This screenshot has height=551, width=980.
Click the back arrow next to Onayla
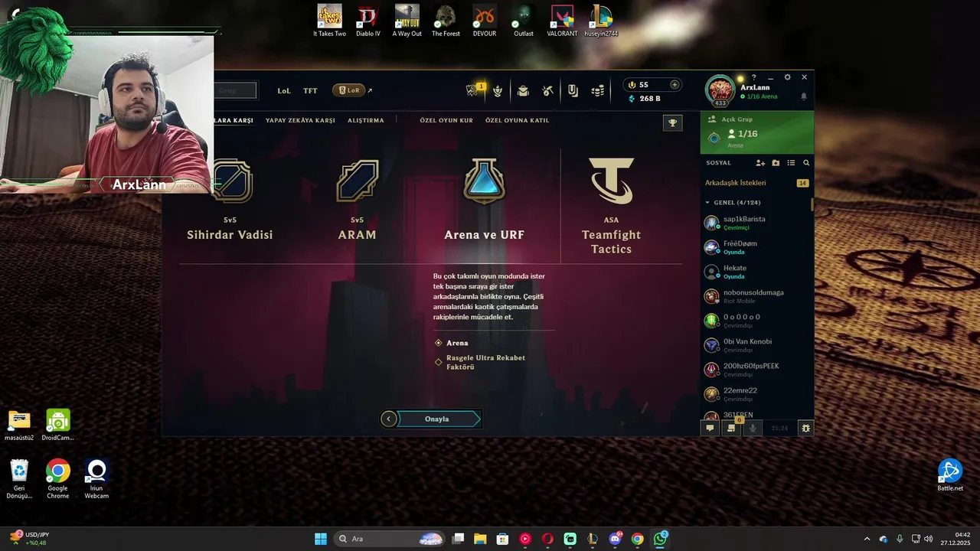coord(389,419)
